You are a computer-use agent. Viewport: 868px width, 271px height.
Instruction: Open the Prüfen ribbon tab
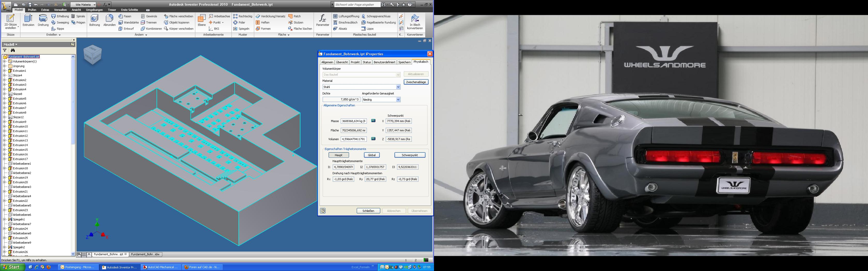pyautogui.click(x=32, y=10)
